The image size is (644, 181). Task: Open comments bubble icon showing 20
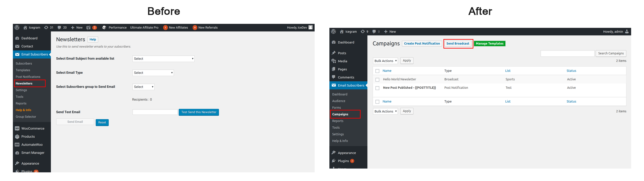(x=59, y=27)
